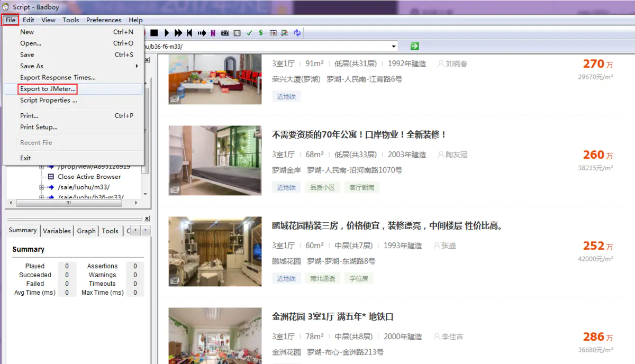Click agent name 张盛
The image size is (635, 364).
coord(449,245)
